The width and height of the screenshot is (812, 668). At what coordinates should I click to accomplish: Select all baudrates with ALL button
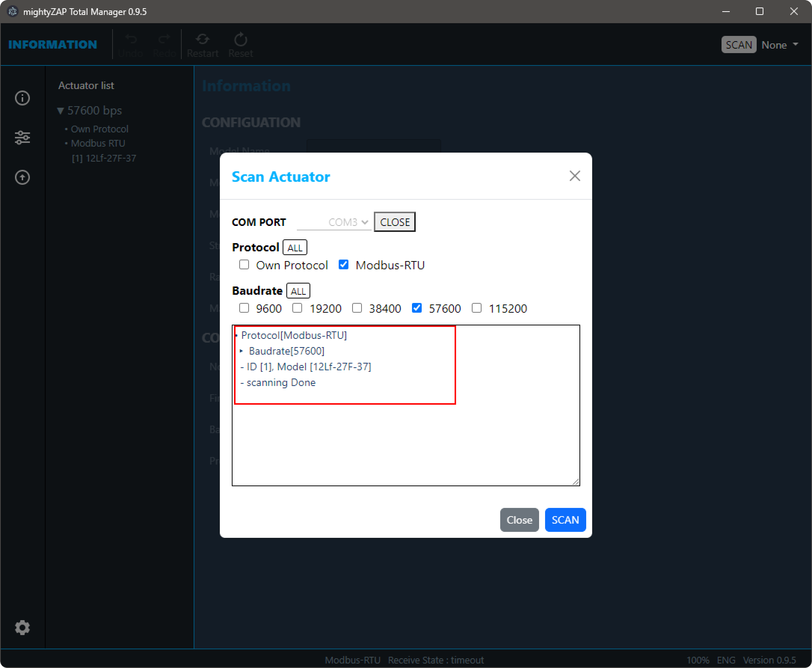tap(298, 291)
